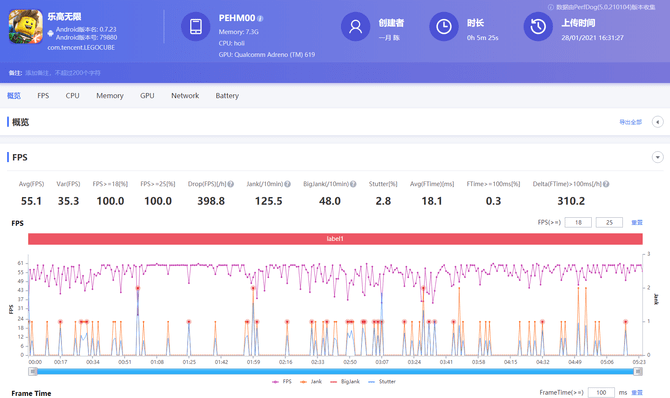Switch to the Battery tab
Viewport: 670px width, 398px height.
pyautogui.click(x=227, y=95)
